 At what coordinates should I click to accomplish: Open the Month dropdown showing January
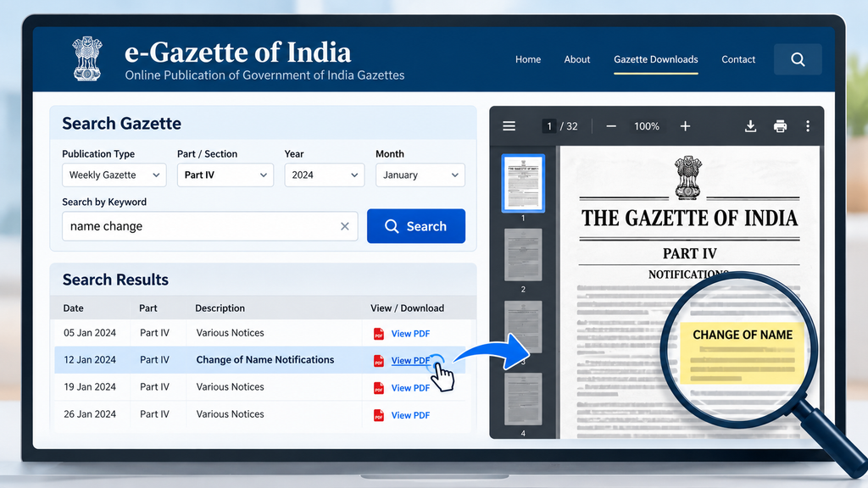coord(420,175)
